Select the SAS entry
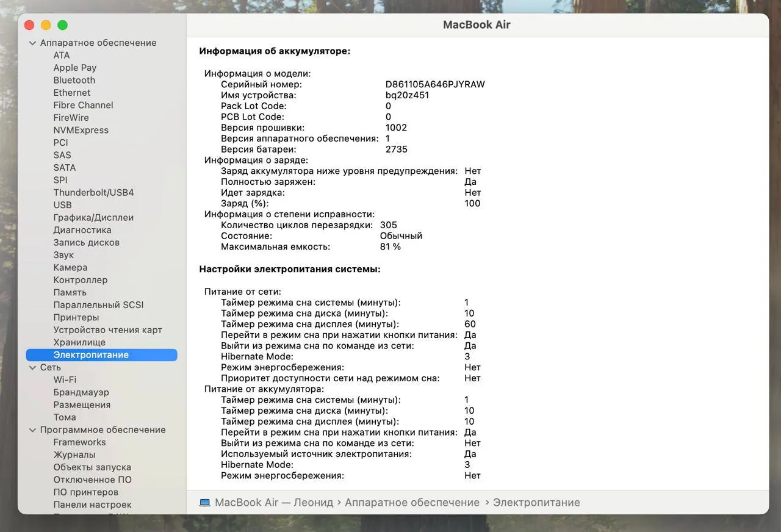Screen dimensions: 781x532 62,155
